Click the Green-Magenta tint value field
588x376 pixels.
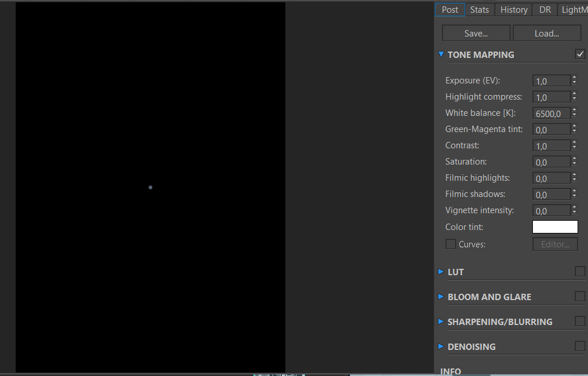[x=551, y=130]
